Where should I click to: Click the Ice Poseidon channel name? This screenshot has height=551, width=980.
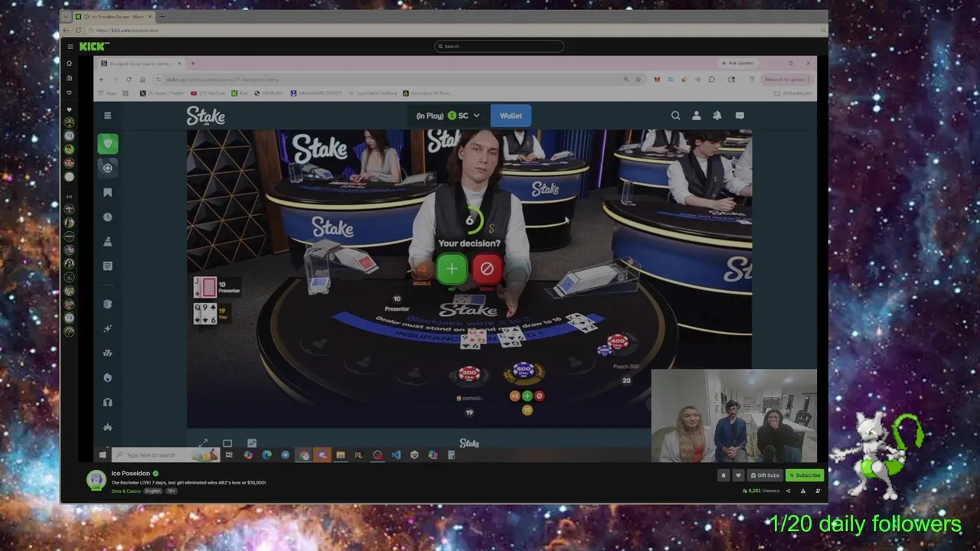click(x=130, y=474)
